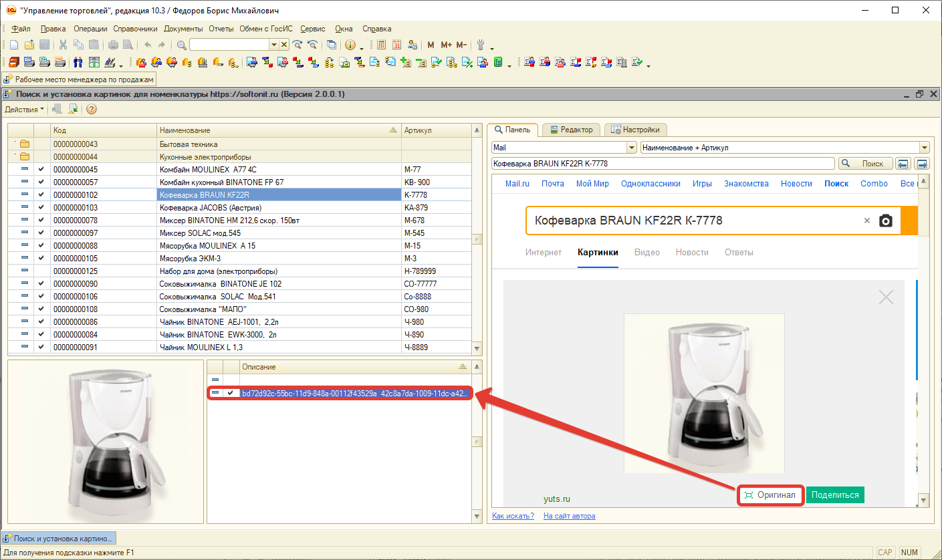942x560 pixels.
Task: Select the Набор для дома (электроприборы) row
Action: click(x=239, y=271)
